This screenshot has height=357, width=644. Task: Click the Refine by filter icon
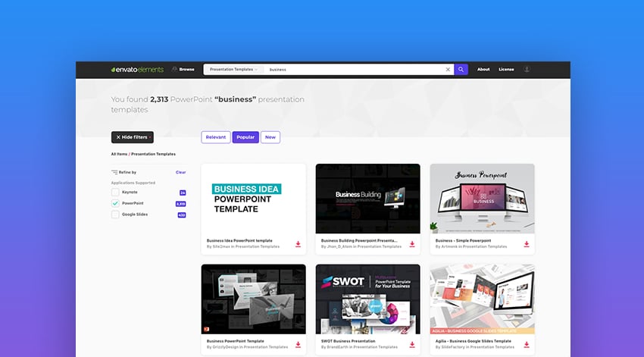coord(114,172)
